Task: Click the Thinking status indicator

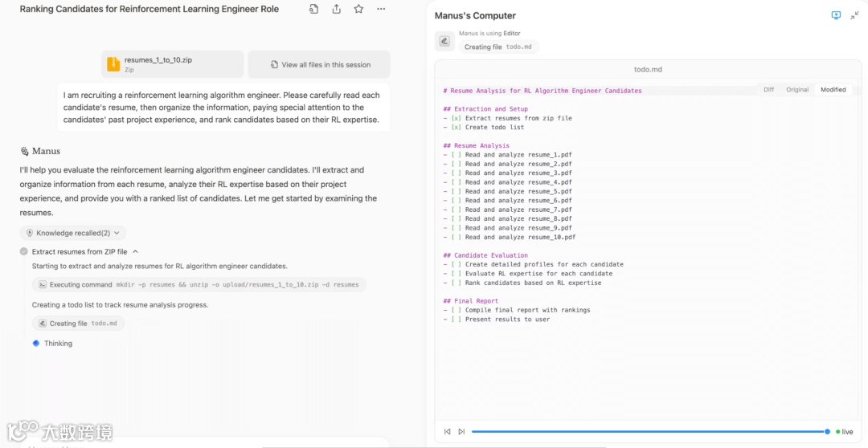Action: click(x=52, y=344)
